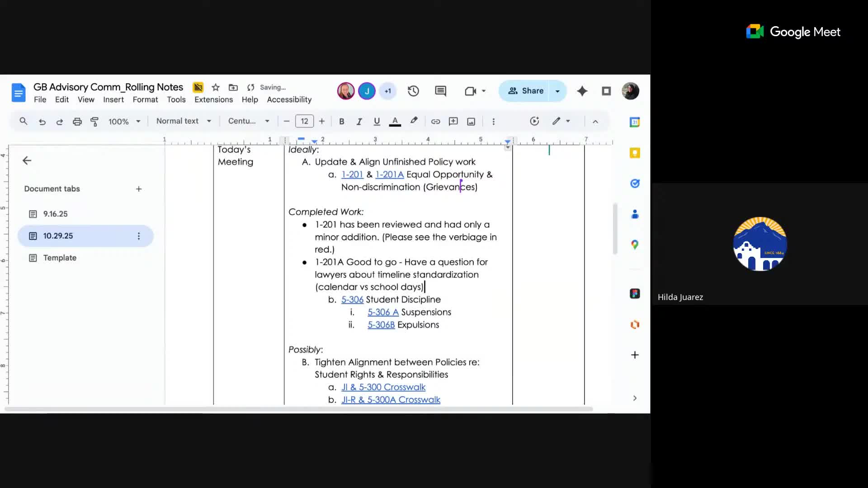This screenshot has width=868, height=488.
Task: Open the Extensions menu
Action: click(213, 99)
